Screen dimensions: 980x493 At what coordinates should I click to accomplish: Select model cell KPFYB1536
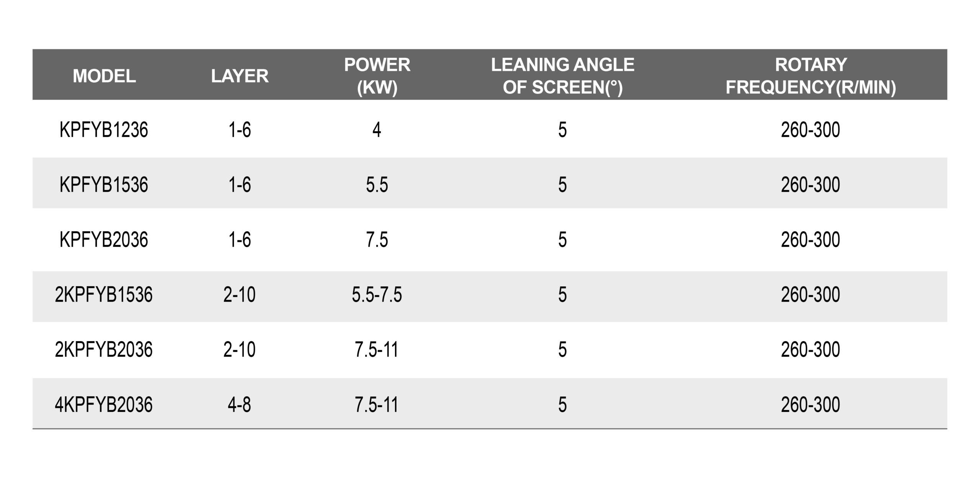pyautogui.click(x=104, y=184)
